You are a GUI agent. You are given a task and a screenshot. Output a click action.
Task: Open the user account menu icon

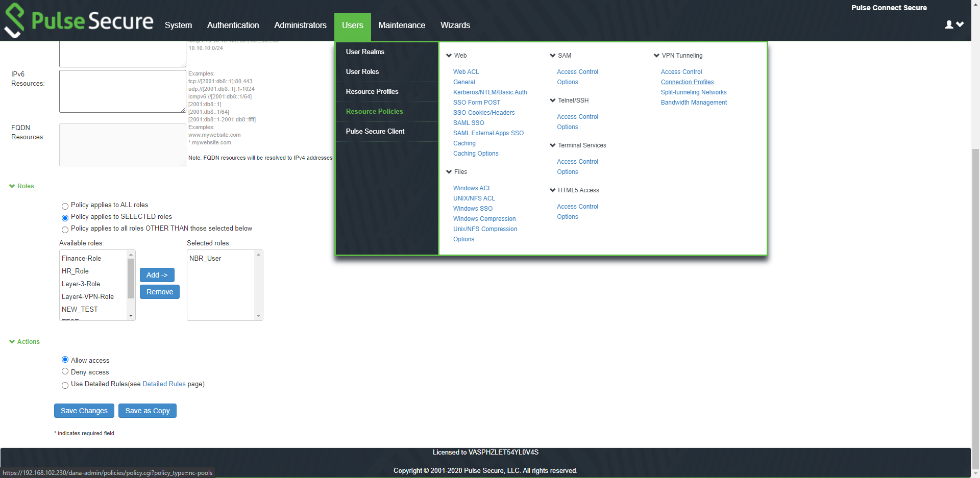point(954,24)
